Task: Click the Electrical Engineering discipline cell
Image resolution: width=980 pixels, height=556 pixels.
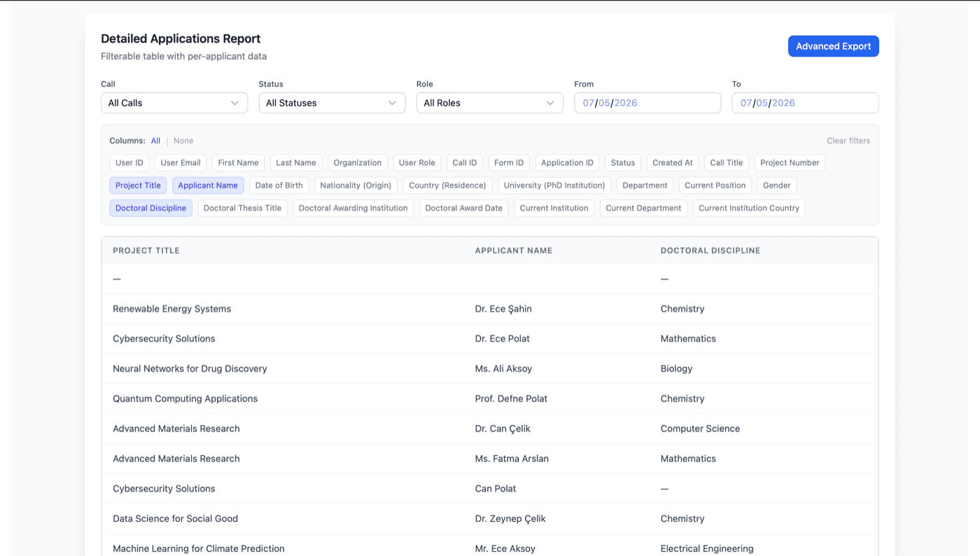Action: [707, 549]
